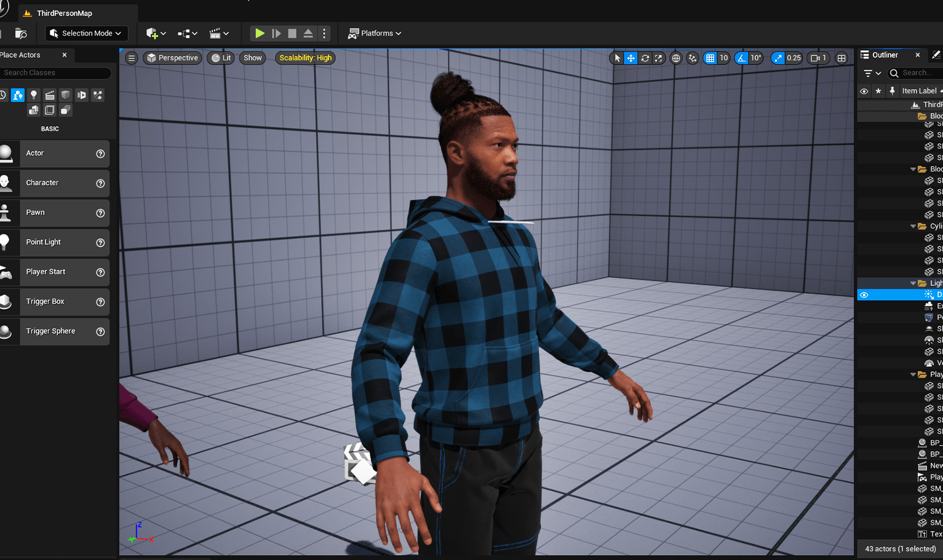This screenshot has width=943, height=560.
Task: Close the Outliner panel
Action: point(918,55)
